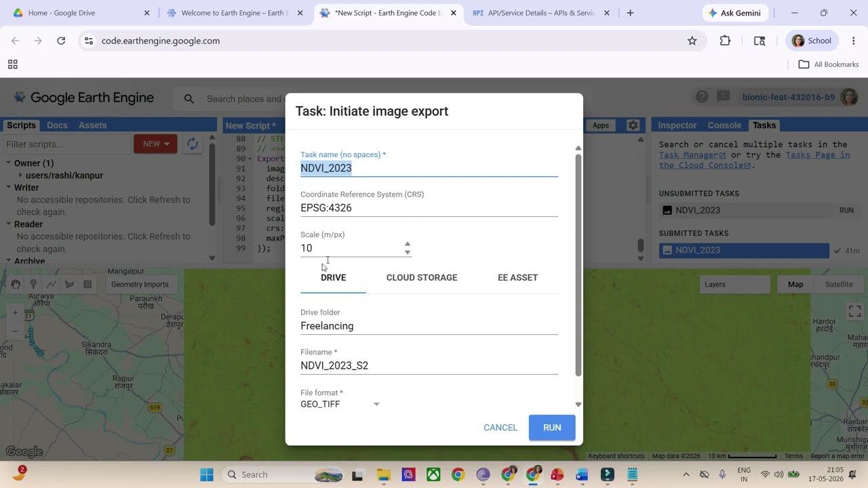Select the draw rectangle tool on map

point(87,285)
